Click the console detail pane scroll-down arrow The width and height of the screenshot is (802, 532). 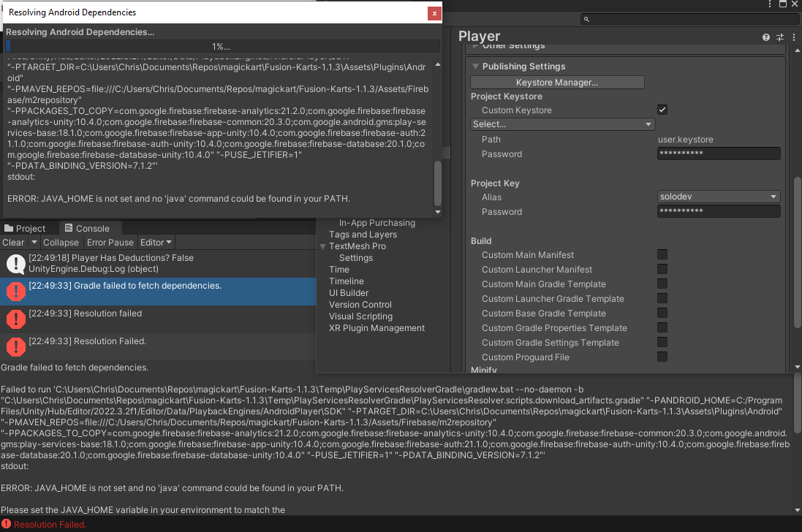pyautogui.click(x=798, y=510)
